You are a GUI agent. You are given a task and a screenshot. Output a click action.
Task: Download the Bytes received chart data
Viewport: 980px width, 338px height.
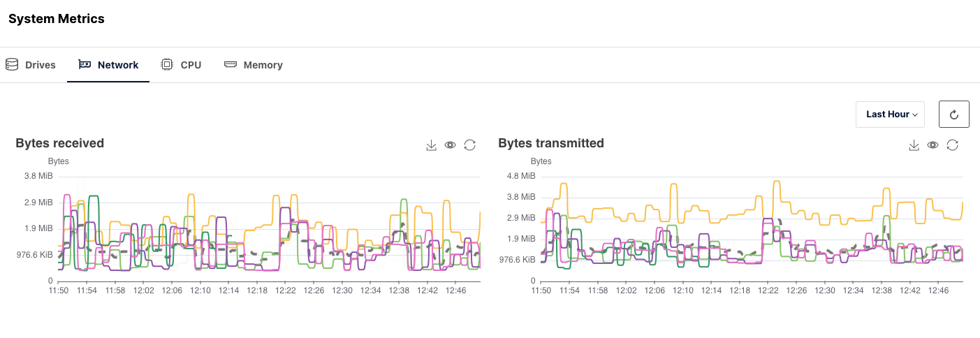tap(431, 145)
